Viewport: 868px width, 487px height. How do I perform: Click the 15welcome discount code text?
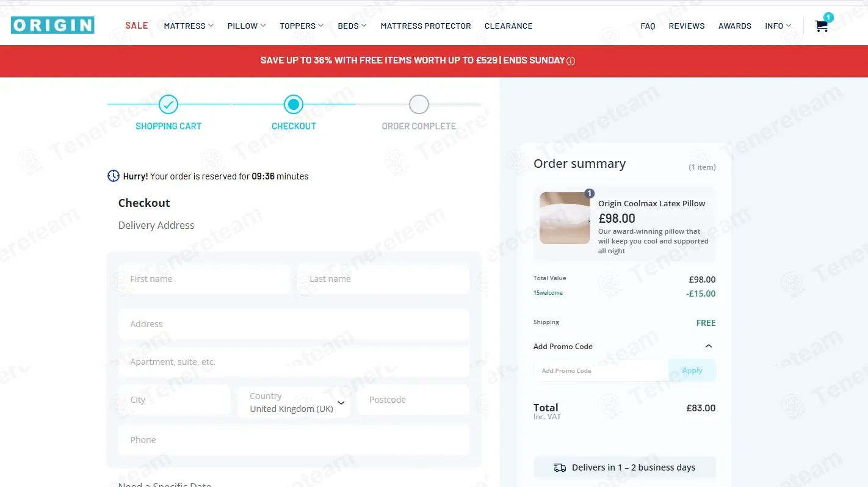coord(548,293)
